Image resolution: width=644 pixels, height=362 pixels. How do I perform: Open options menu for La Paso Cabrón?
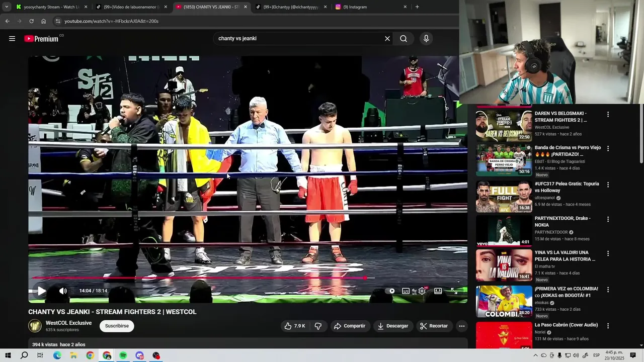(x=608, y=326)
